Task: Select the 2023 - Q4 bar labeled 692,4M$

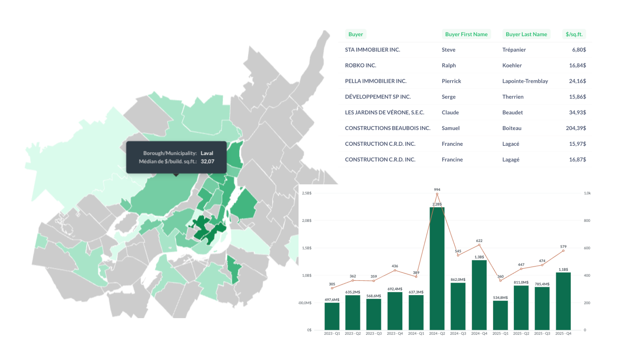Action: tap(395, 311)
